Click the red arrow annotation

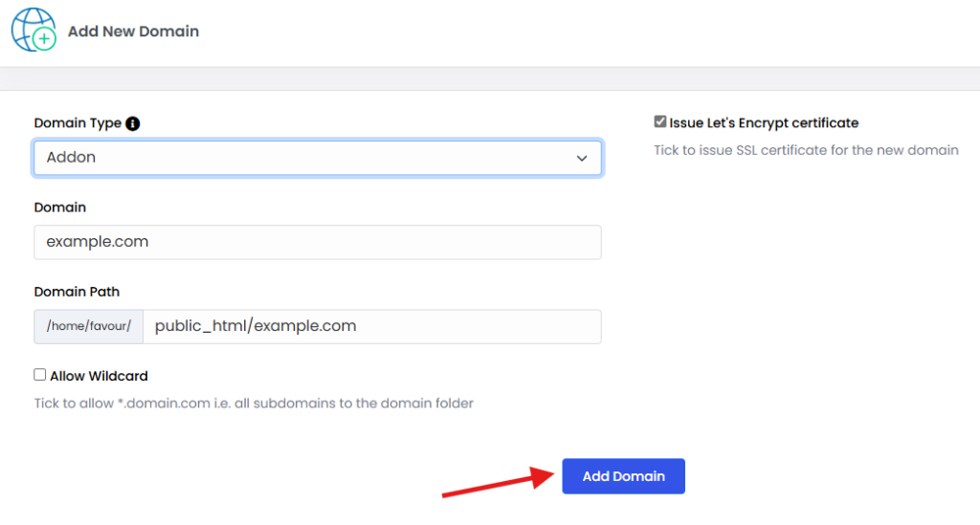(498, 481)
